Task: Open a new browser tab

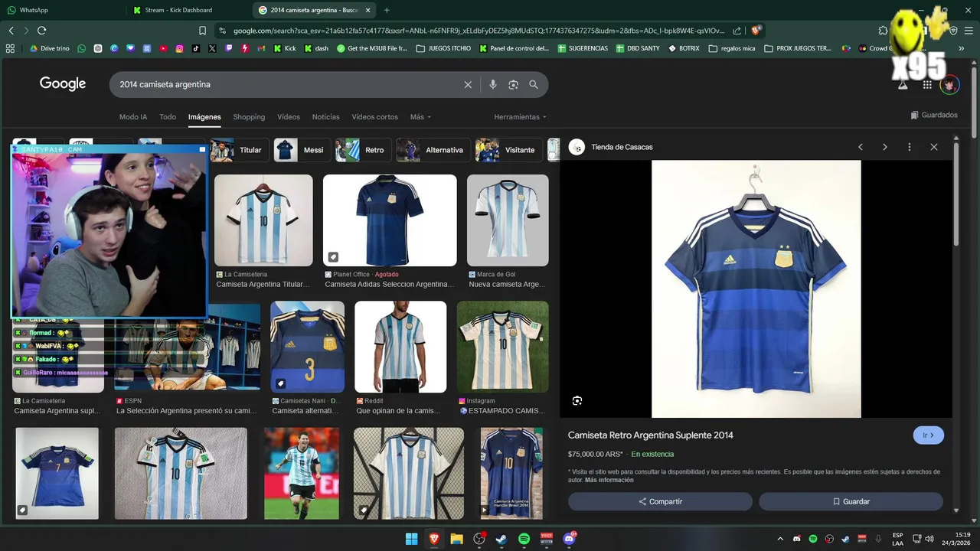Action: [387, 10]
